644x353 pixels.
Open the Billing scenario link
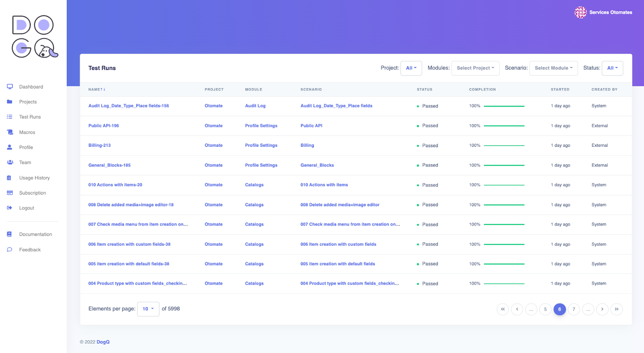(307, 146)
